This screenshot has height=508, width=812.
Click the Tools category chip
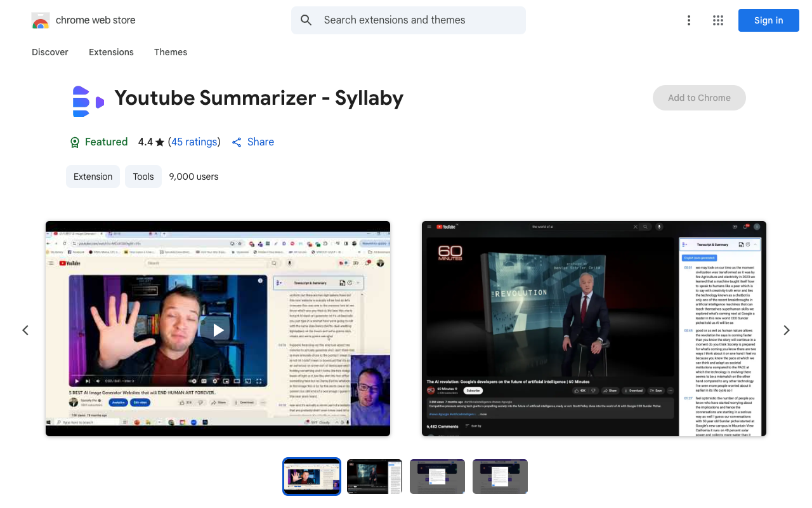point(143,177)
